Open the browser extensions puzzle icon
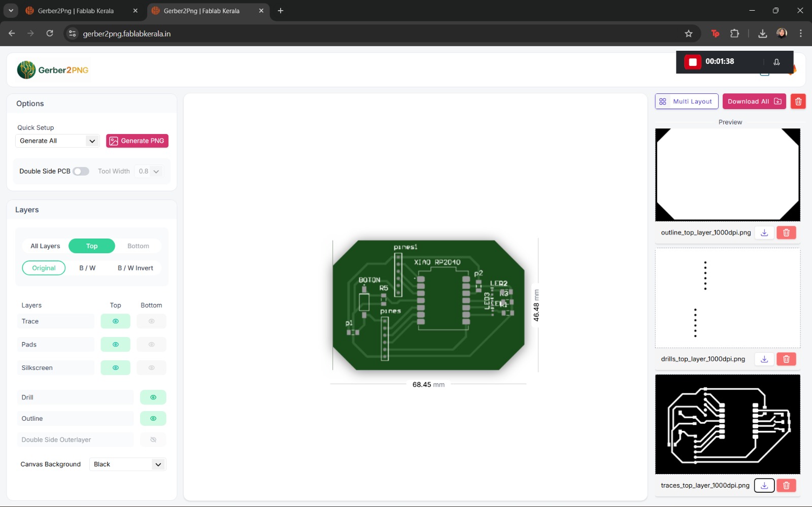The width and height of the screenshot is (812, 507). [x=734, y=33]
